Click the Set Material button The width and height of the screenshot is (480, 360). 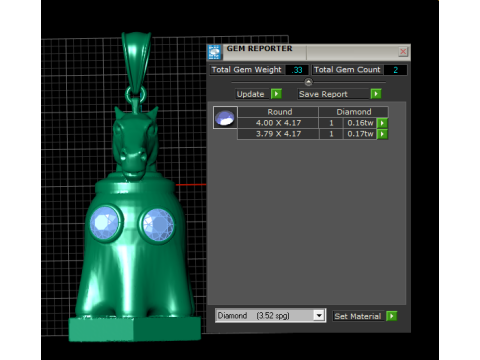(359, 316)
